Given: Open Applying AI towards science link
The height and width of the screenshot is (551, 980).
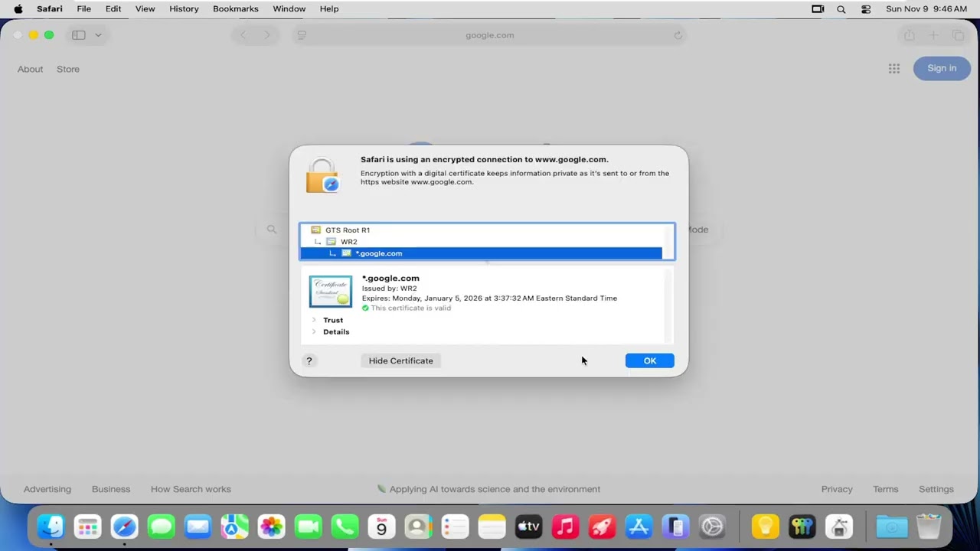Looking at the screenshot, I should pos(488,489).
